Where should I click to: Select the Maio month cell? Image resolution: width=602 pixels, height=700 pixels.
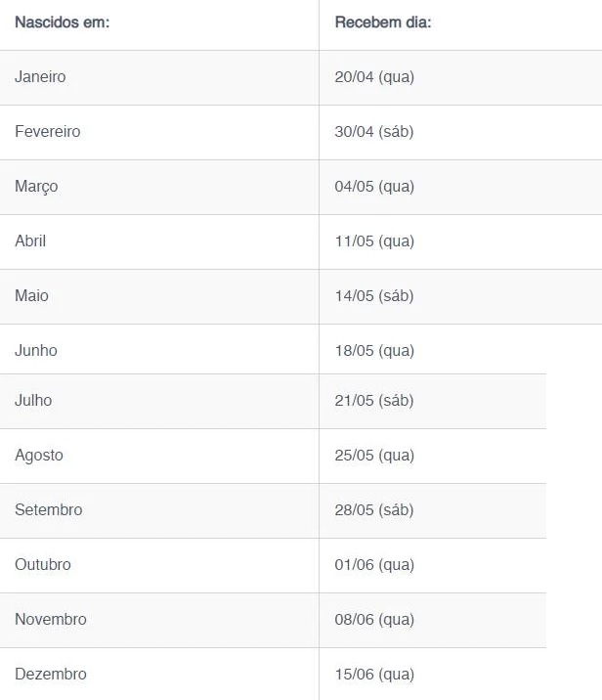click(x=31, y=295)
